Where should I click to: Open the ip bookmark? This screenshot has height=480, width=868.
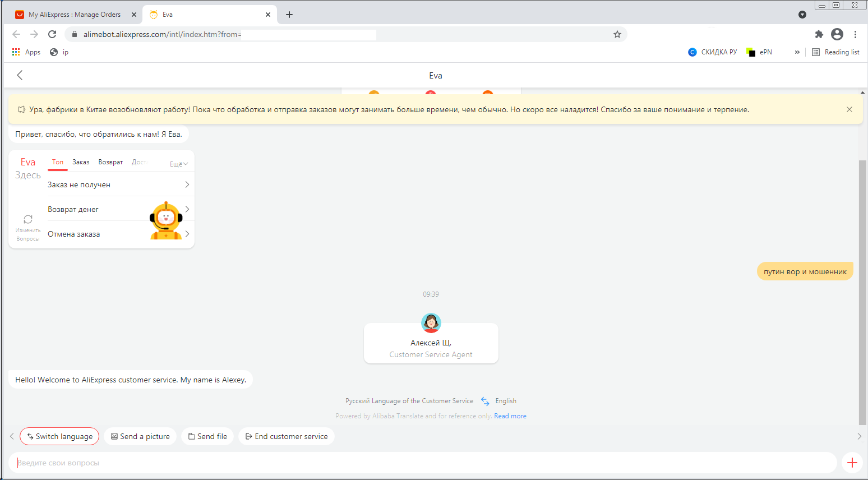[x=59, y=52]
